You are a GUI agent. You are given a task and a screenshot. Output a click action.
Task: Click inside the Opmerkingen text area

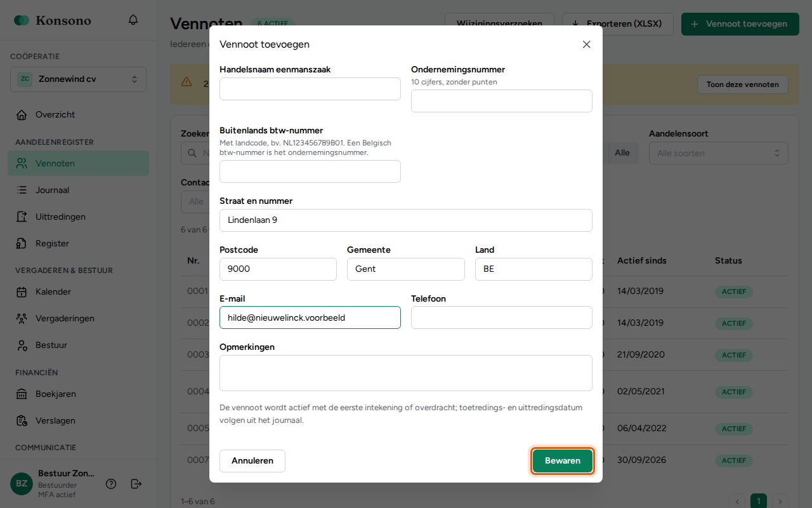coord(406,373)
